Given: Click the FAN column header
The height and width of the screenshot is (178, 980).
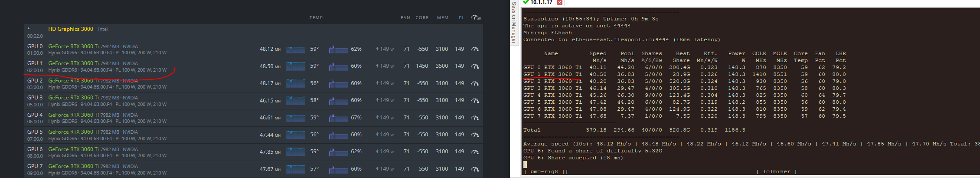Looking at the screenshot, I should (405, 18).
